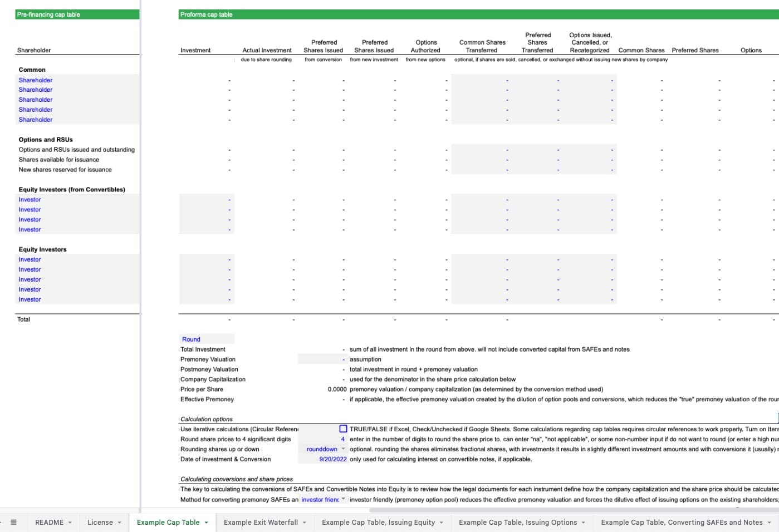Switch to the README sheet tab
The height and width of the screenshot is (532, 779).
pos(49,522)
